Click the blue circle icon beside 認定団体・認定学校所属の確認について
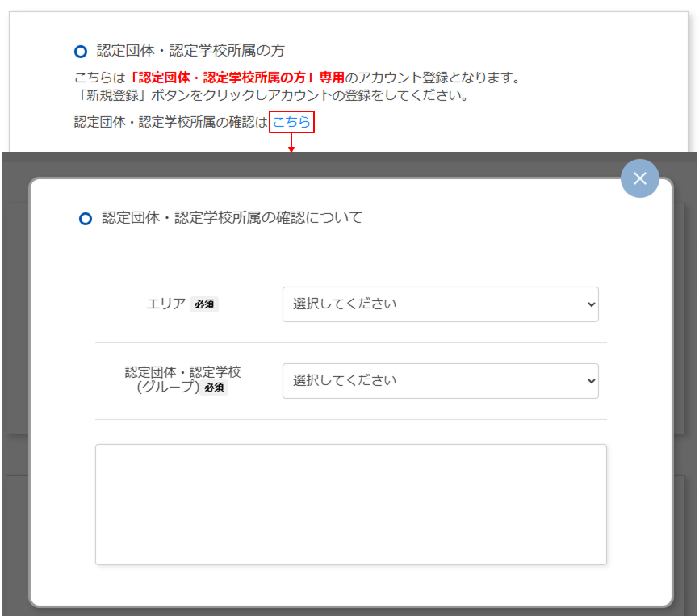 click(86, 219)
